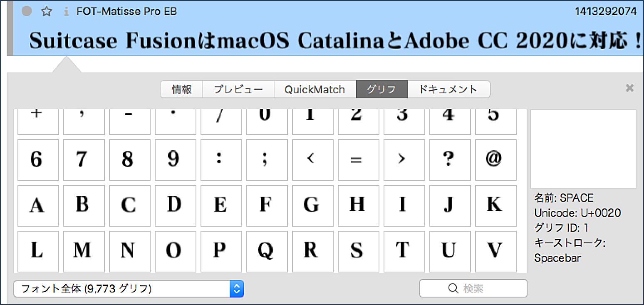Select the letter D glyph

click(x=176, y=206)
